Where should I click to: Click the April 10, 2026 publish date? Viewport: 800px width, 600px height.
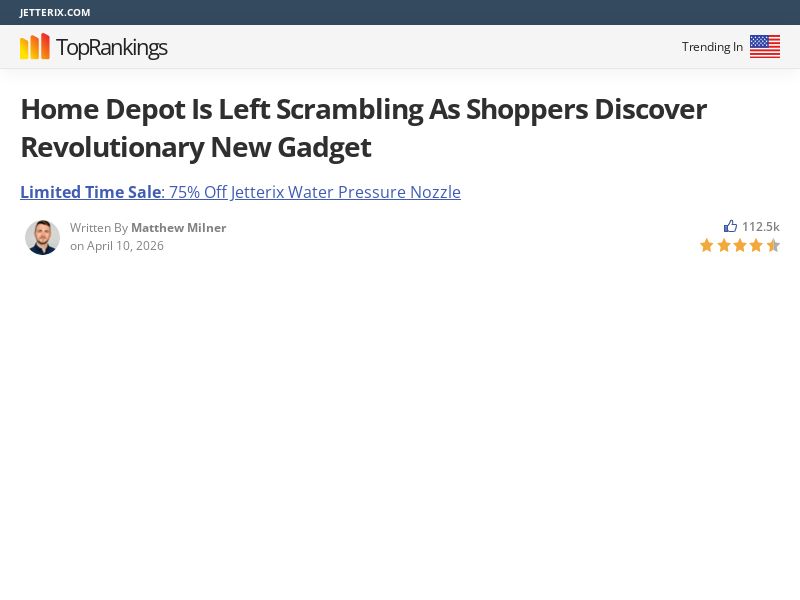[125, 246]
